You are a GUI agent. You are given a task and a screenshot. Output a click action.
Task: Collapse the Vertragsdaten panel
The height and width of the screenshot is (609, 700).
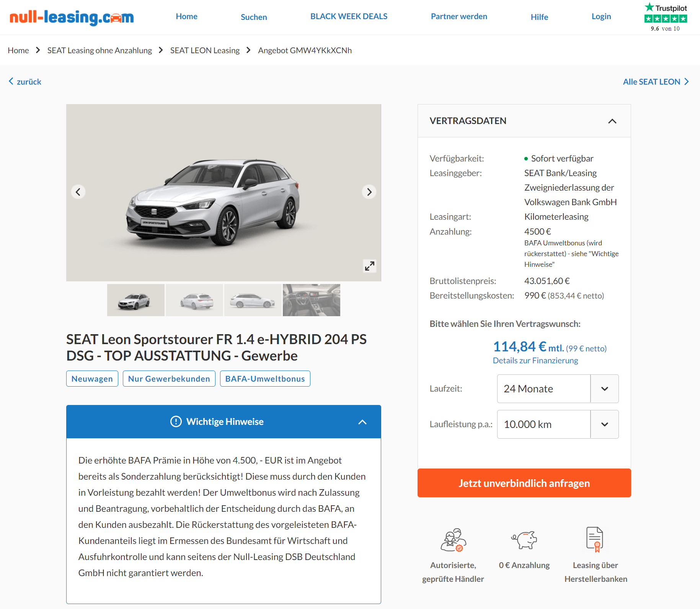(612, 121)
